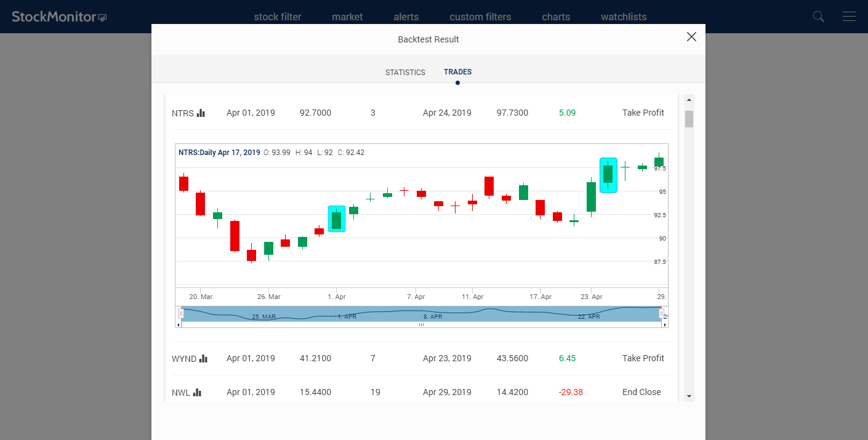Click NWL entry price 15.4400
The height and width of the screenshot is (440, 868).
(x=315, y=392)
